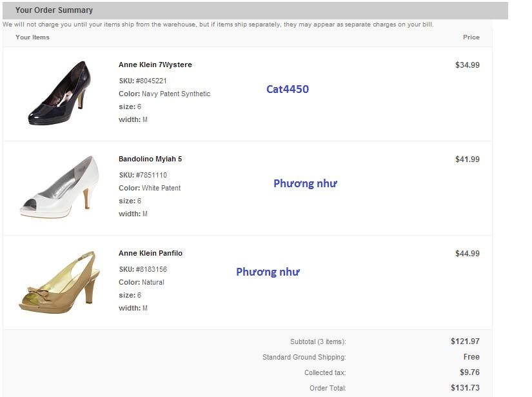The height and width of the screenshot is (397, 532).
Task: Click the size 6 line under Bandolino Mylah 5
Action: click(x=130, y=201)
